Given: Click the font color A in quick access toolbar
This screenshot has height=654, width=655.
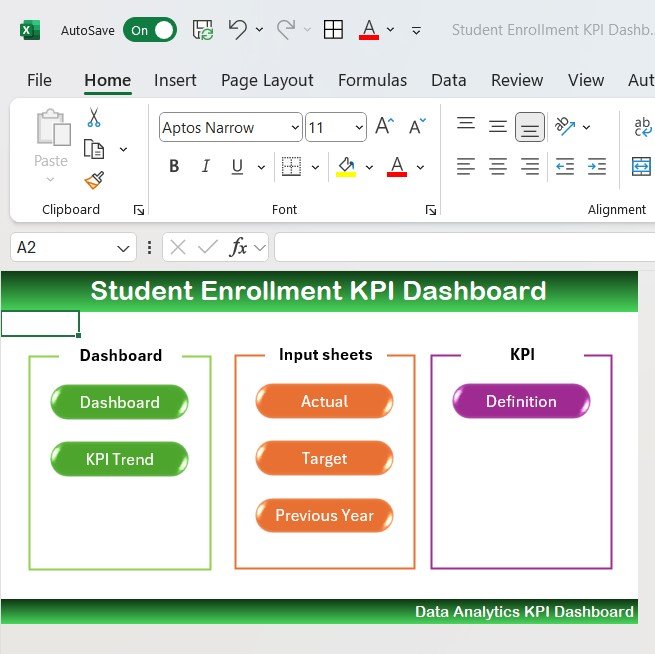Looking at the screenshot, I should (x=369, y=30).
